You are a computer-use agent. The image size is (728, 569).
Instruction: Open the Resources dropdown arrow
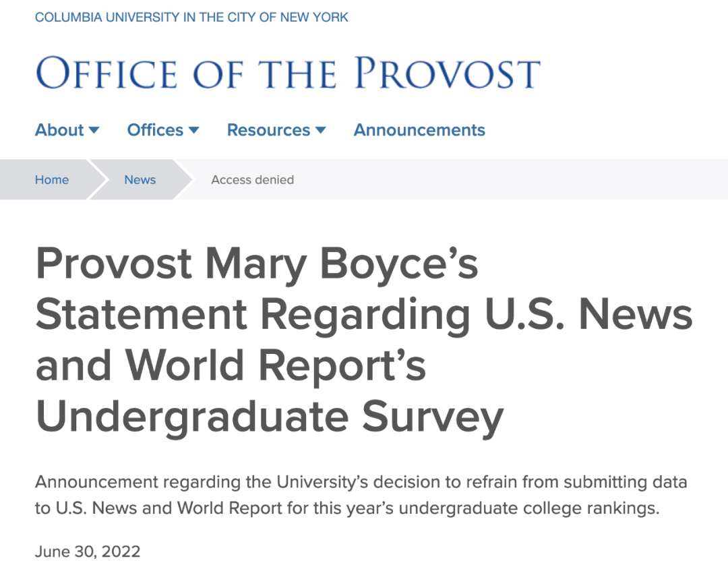tap(321, 130)
